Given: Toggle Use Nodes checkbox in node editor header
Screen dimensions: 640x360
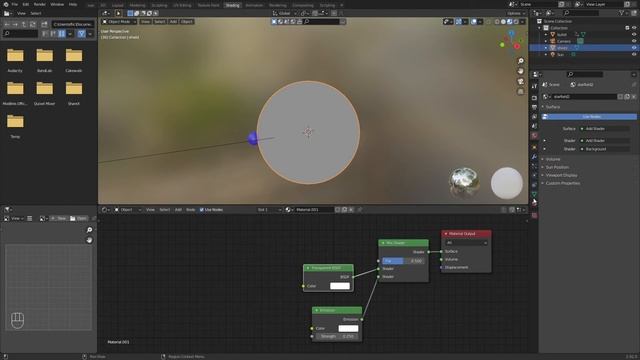Looking at the screenshot, I should [202, 210].
